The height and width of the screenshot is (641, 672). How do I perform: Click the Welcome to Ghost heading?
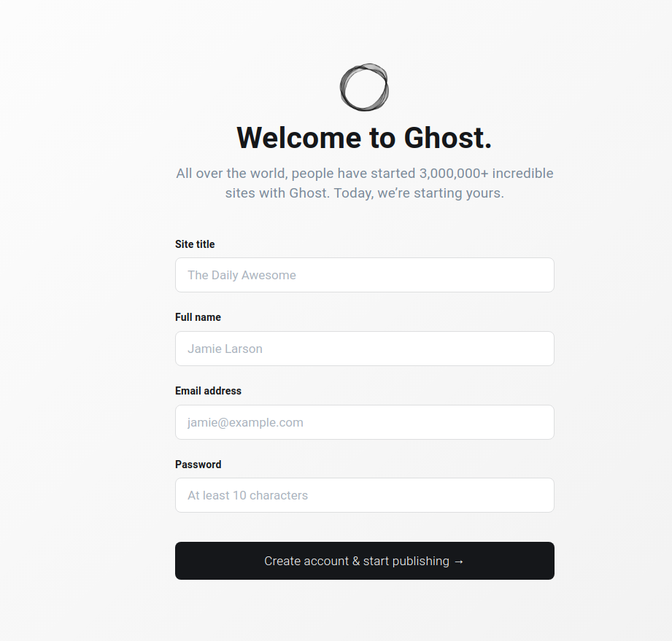point(364,138)
